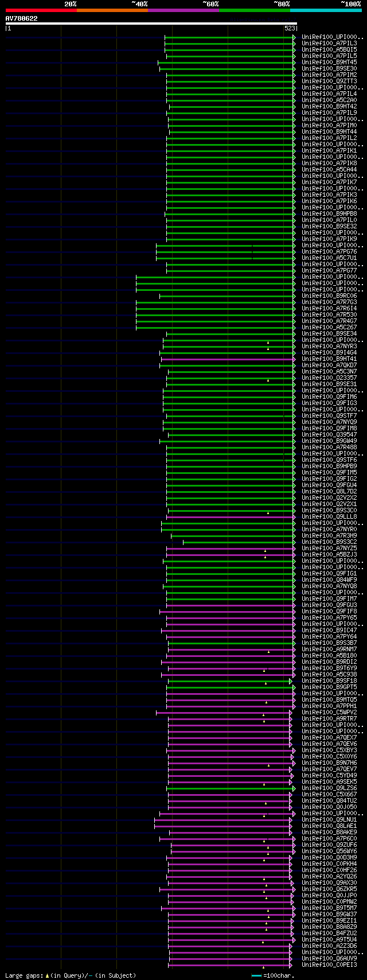
Task: Click purple arrowhead beside UniRef100_B9N7H6
Action: click(294, 763)
